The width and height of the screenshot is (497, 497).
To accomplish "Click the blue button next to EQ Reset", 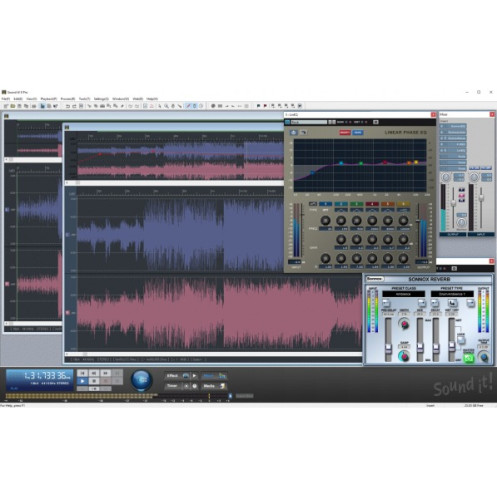I will click(x=358, y=133).
